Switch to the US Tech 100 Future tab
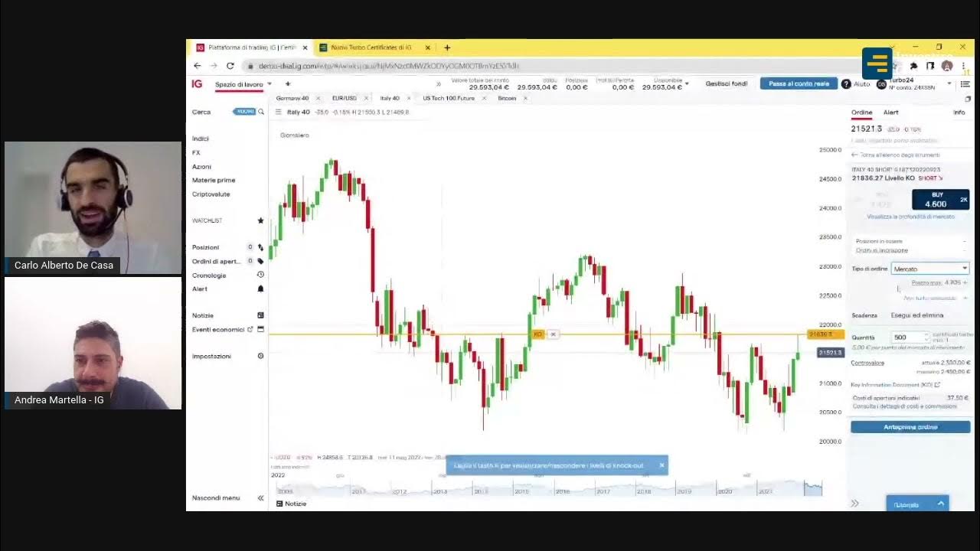The width and height of the screenshot is (980, 551). pos(449,98)
